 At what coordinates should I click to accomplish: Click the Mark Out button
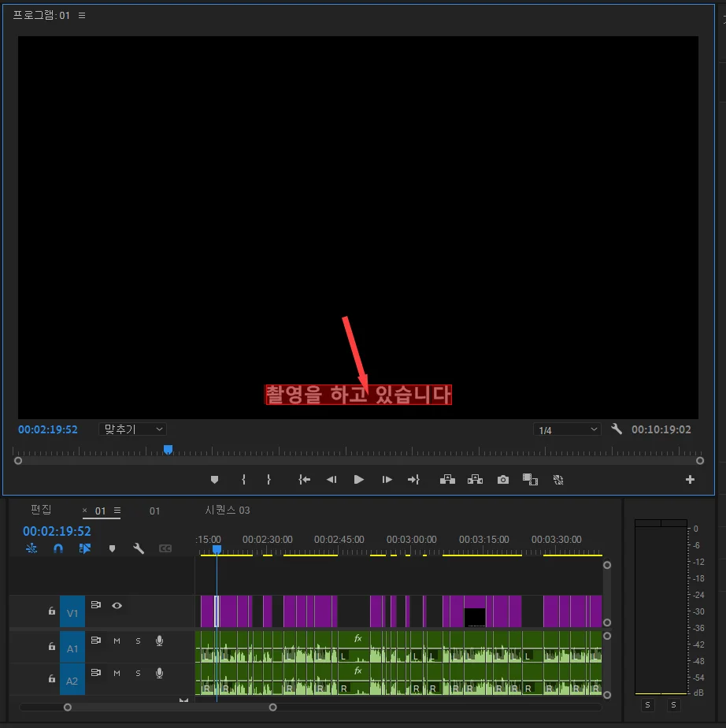[269, 480]
